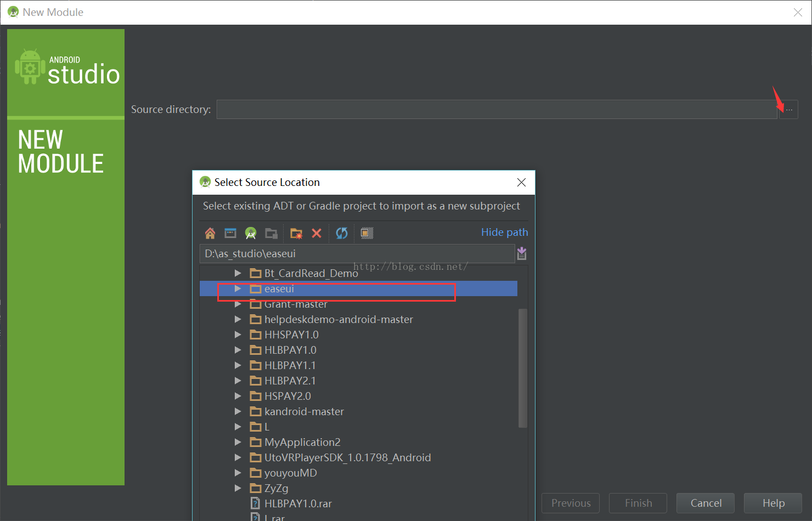Click the Previous button
Screen dimensions: 812x521
tap(571, 503)
